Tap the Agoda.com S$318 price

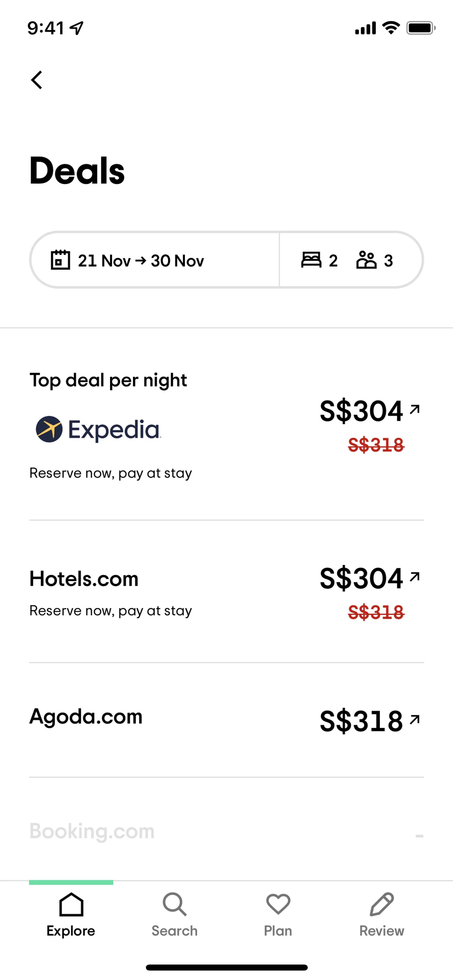[361, 721]
